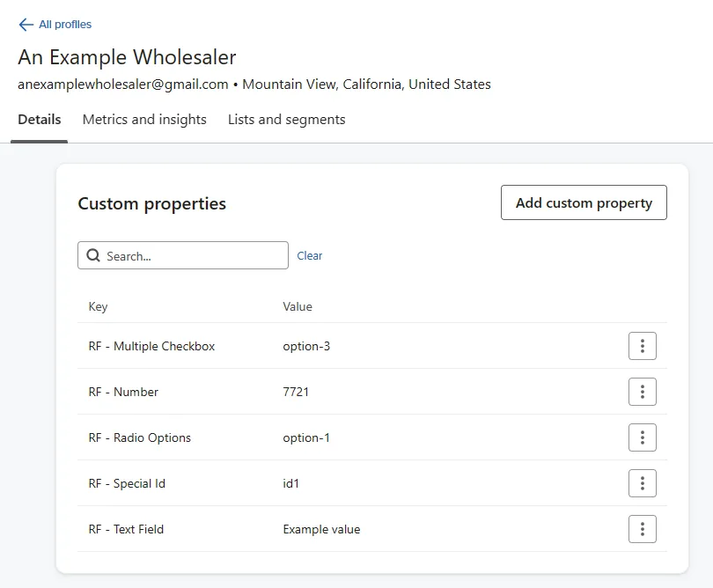Select the 'RF - Special Id' key

[x=127, y=483]
